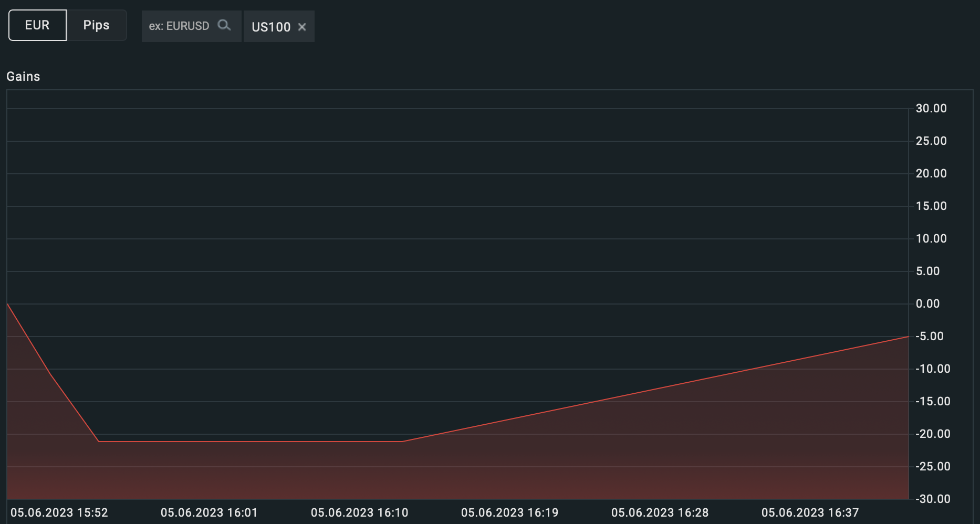
Task: Click the 15.00 axis label
Action: [x=931, y=206]
